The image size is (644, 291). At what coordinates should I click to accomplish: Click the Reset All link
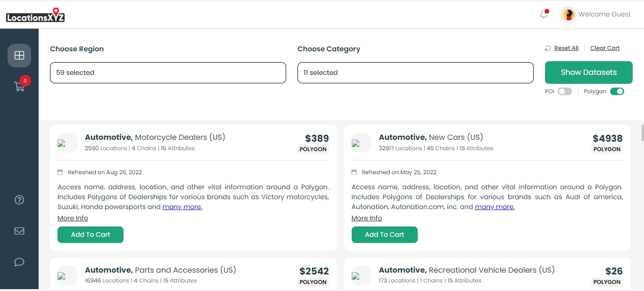566,48
